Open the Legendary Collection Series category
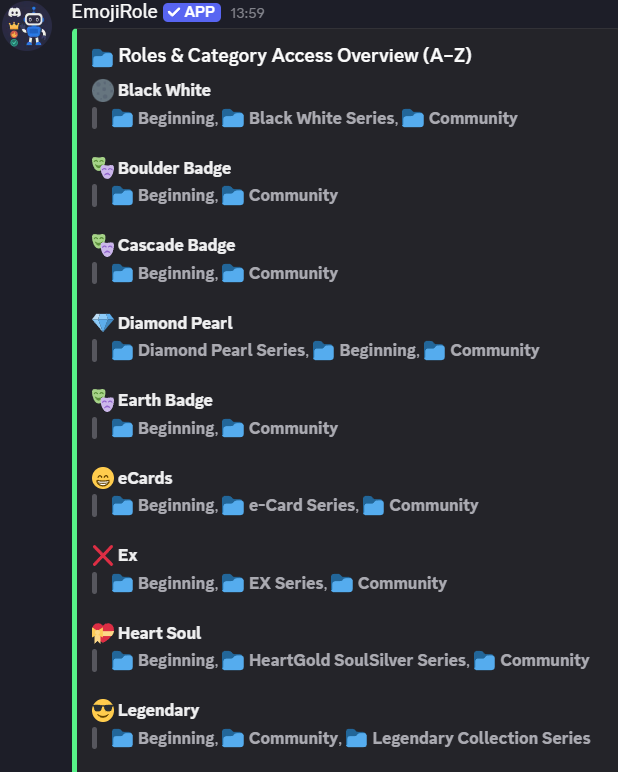The height and width of the screenshot is (772, 618). (x=481, y=738)
